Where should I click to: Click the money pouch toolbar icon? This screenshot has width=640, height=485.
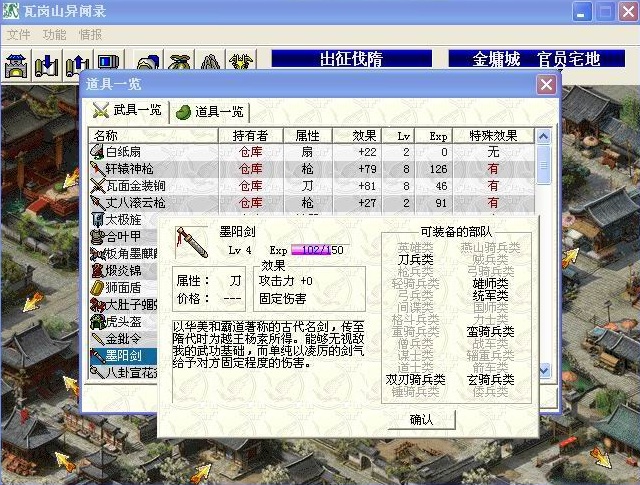tap(179, 65)
